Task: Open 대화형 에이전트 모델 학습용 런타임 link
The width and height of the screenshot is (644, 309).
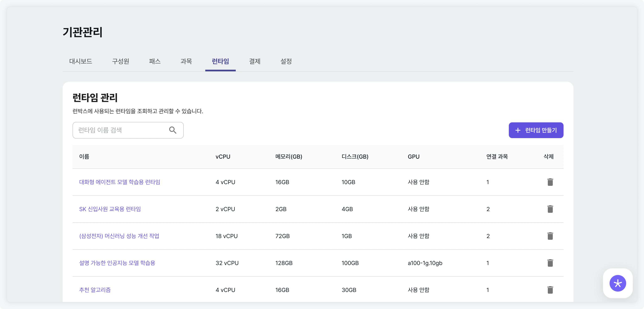Action: [x=120, y=182]
